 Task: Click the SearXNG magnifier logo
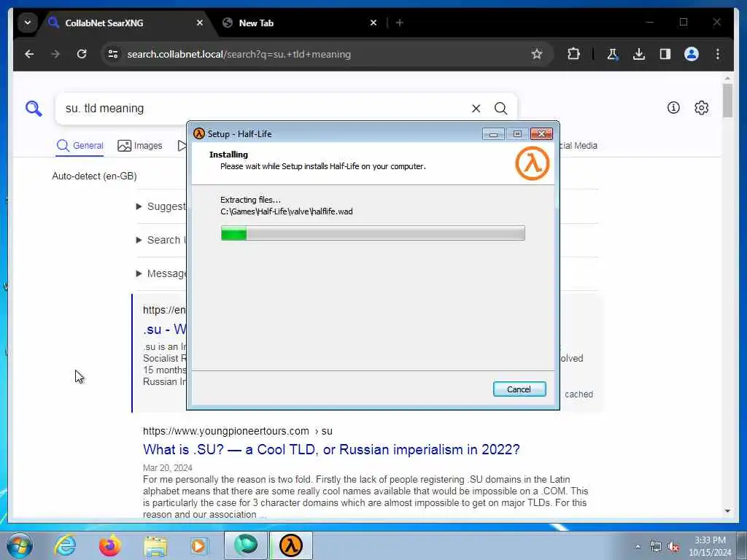(x=34, y=109)
